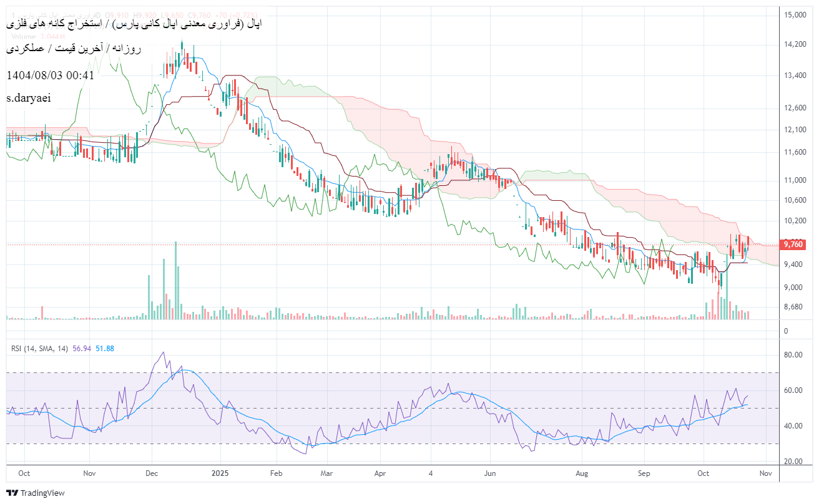Click the tallest volume bar in December

175,281
